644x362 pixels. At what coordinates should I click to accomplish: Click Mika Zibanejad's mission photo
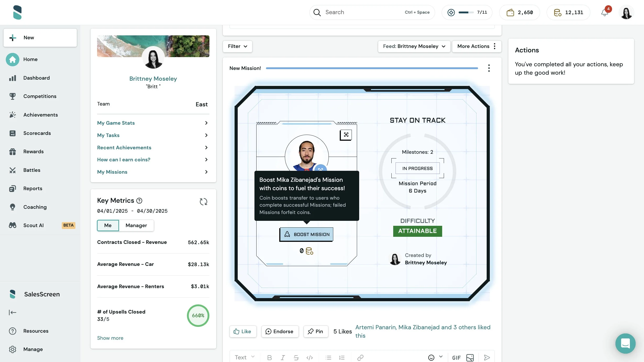[307, 154]
